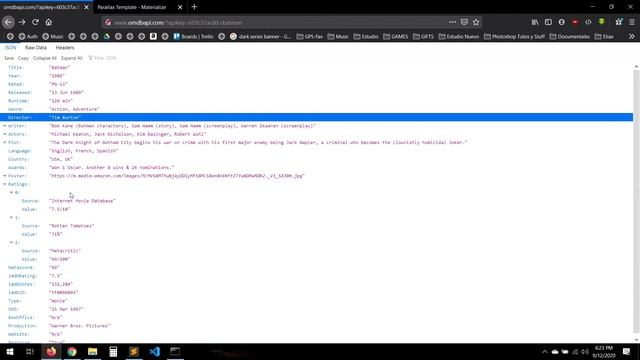Screen dimensions: 640x360
Task: Collapse the Actors row
Action: coord(4,134)
